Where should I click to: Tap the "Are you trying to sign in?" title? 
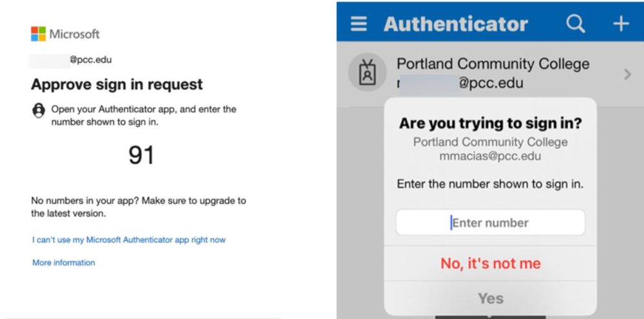490,124
